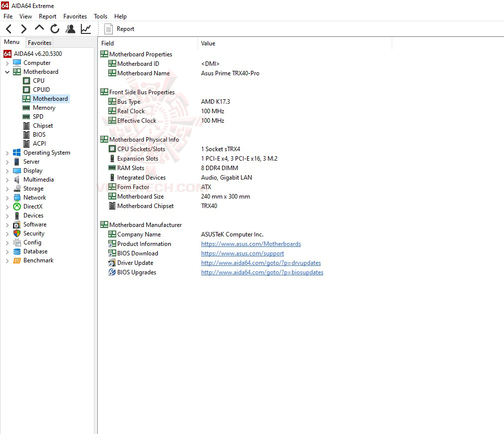Select the Chipset tree item

tap(43, 126)
